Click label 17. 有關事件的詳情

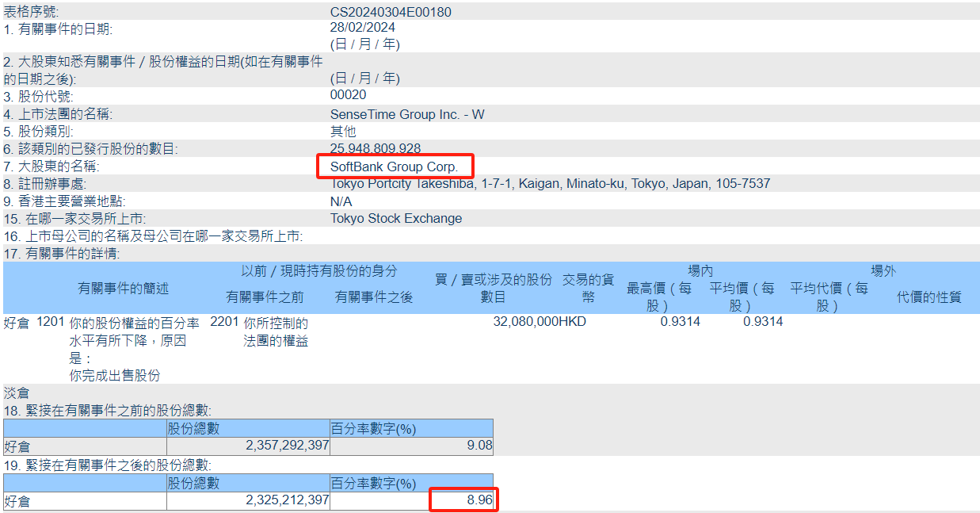coord(61,254)
